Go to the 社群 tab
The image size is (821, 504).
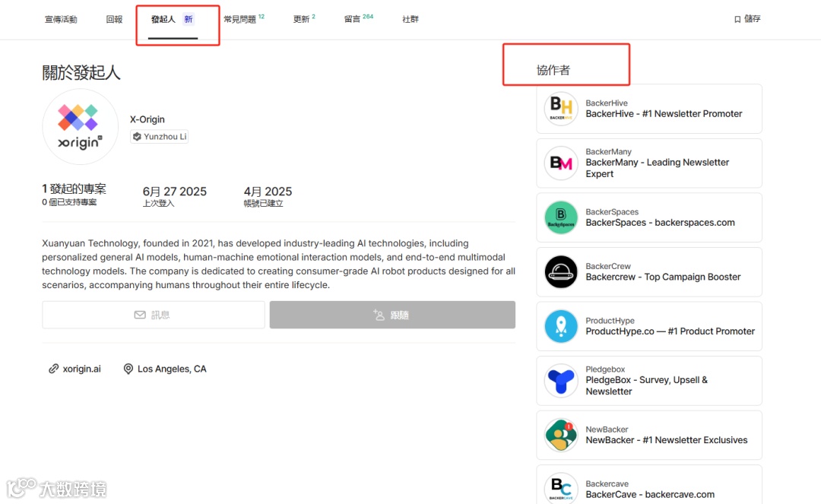[x=410, y=19]
